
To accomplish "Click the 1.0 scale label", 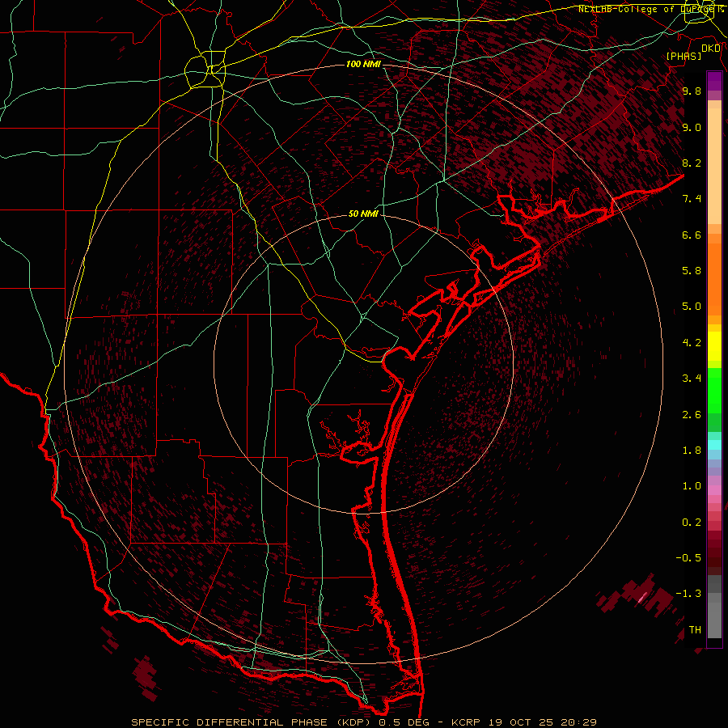I will tap(692, 486).
